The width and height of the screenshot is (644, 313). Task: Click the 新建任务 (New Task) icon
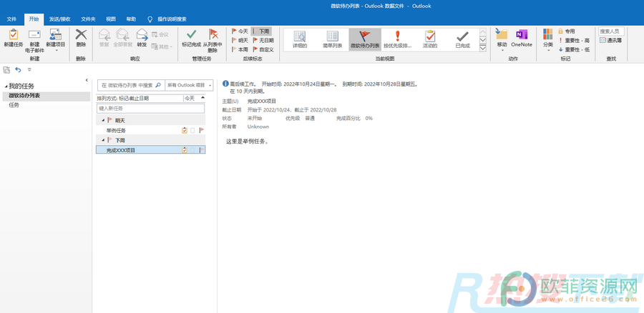[14, 34]
